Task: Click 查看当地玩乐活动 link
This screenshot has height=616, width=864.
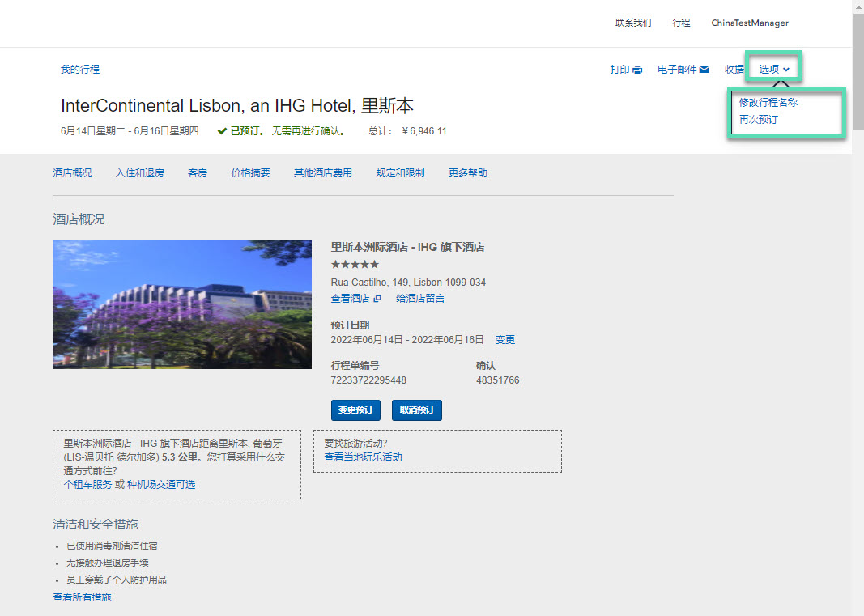Action: (x=363, y=457)
